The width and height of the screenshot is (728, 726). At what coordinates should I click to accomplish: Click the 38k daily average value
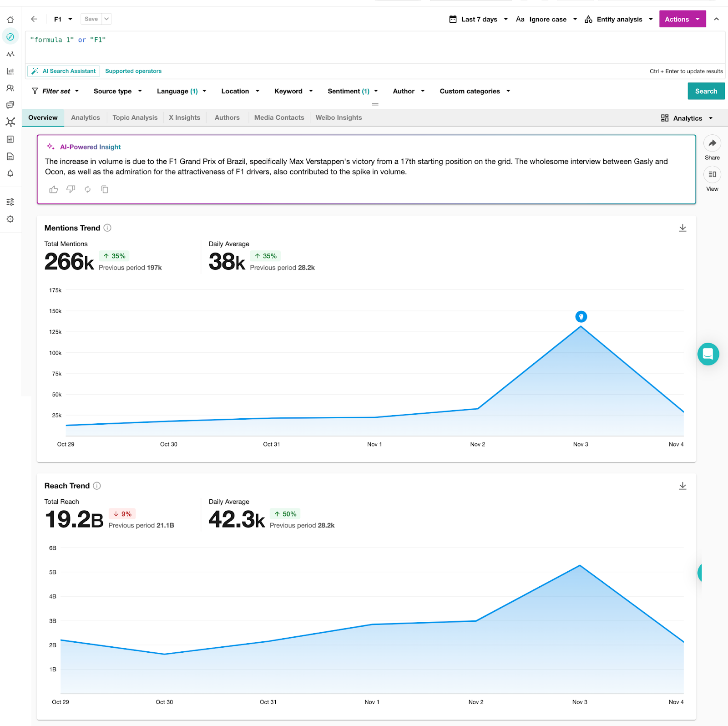227,262
